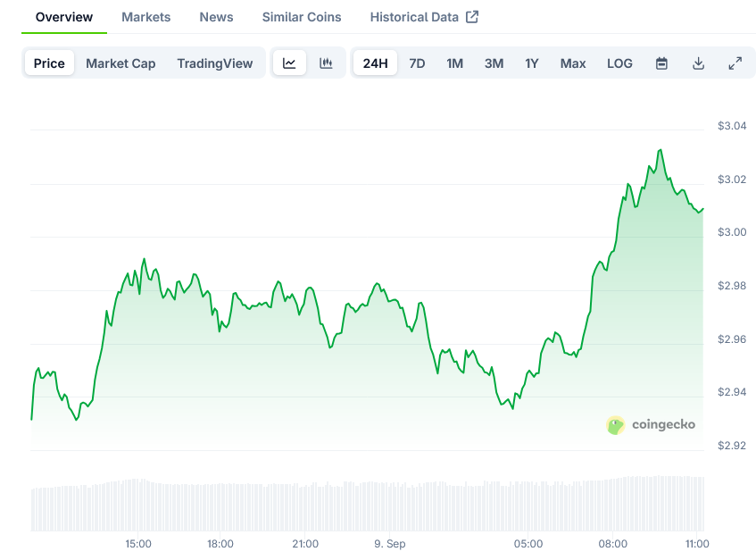Expand the chart to fullscreen

(735, 63)
